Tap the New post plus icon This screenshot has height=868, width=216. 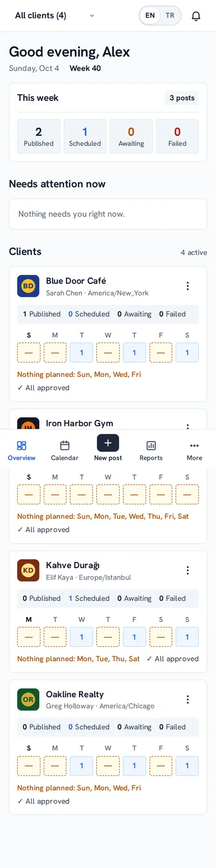pos(108,443)
